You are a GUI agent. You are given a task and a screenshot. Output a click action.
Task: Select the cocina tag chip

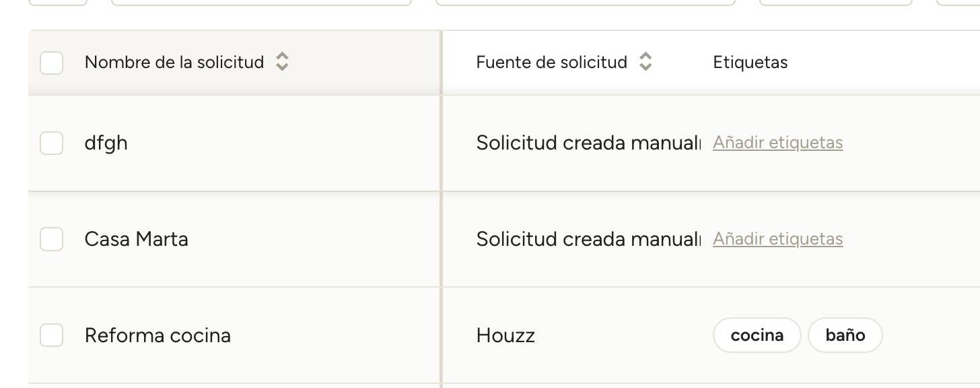[x=757, y=335]
